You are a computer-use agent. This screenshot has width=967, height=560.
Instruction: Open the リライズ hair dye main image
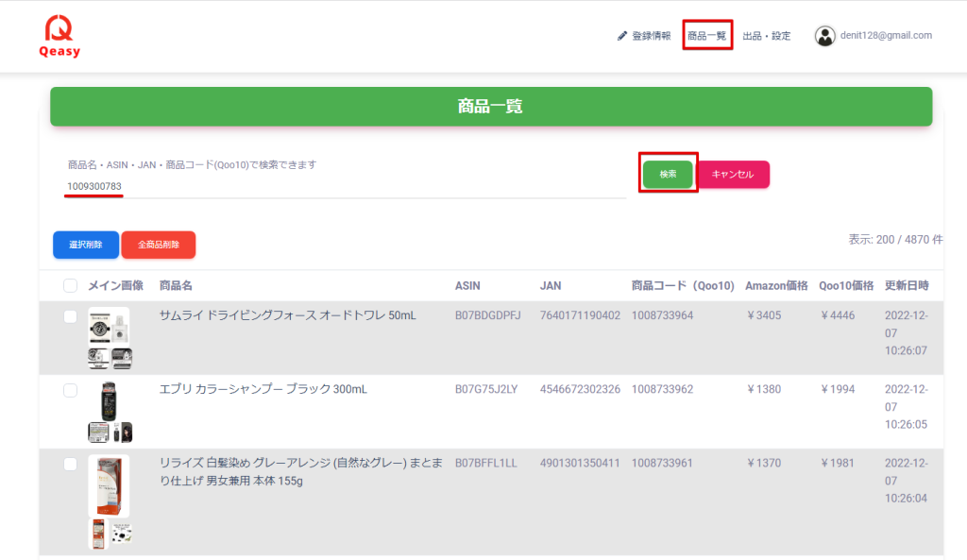pos(109,485)
